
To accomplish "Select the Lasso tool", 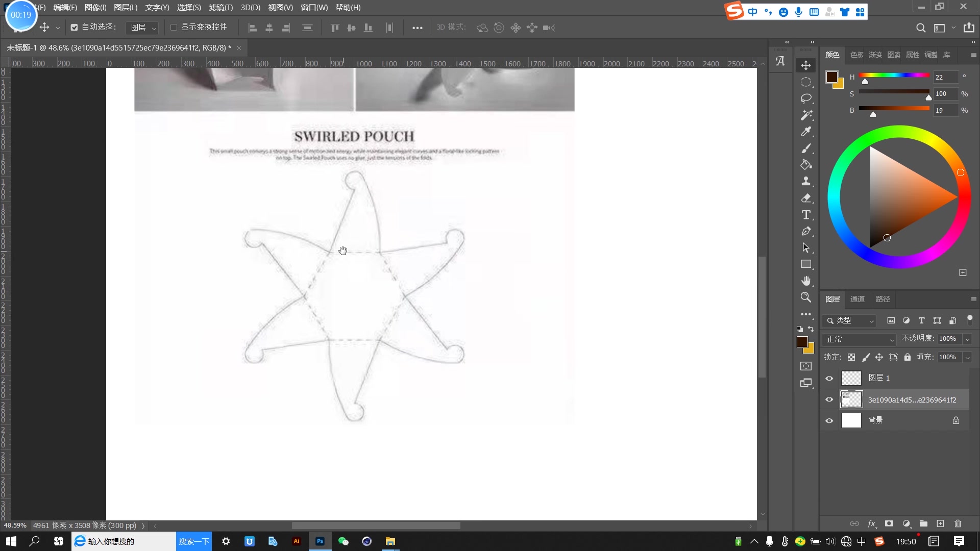I will [806, 98].
